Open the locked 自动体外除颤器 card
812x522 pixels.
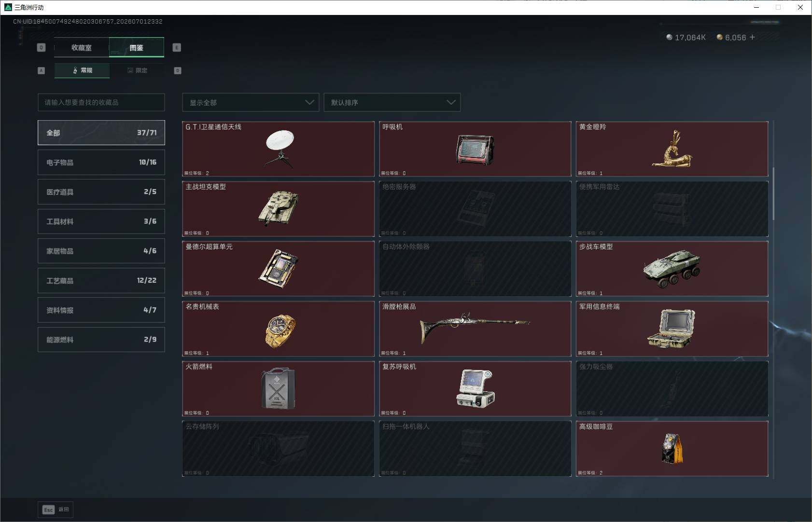pos(475,269)
